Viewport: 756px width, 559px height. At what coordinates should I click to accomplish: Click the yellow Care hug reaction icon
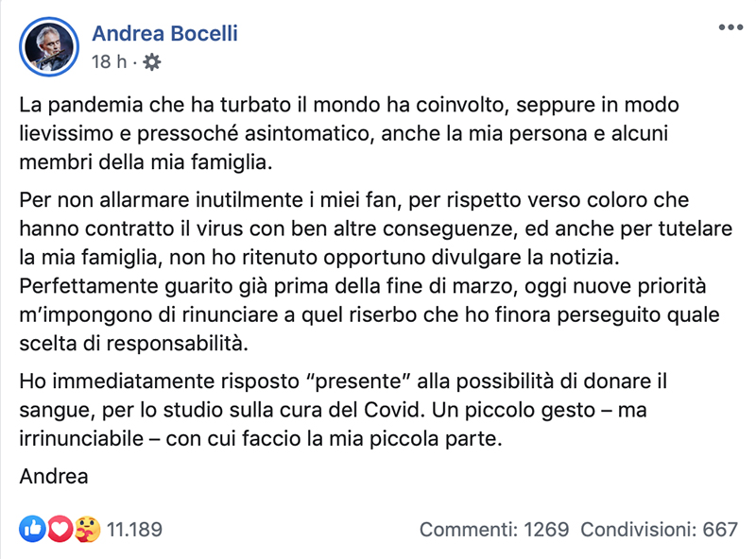click(x=87, y=529)
